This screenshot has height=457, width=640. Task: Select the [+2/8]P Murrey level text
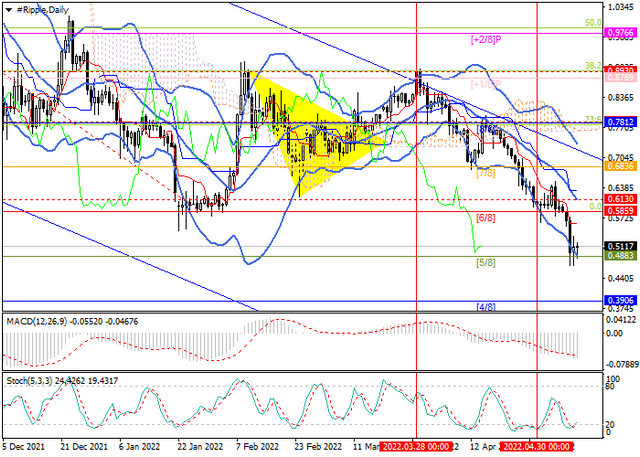(486, 40)
